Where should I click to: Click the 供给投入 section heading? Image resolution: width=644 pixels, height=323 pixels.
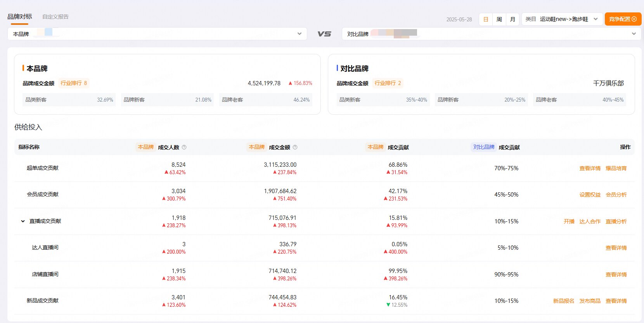click(28, 127)
